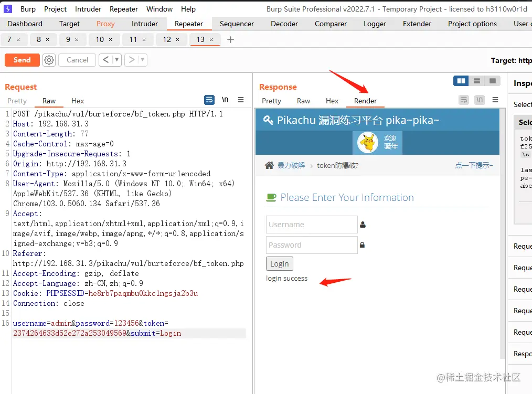The height and width of the screenshot is (394, 532).
Task: Close Repeater tab 7
Action: (18, 40)
